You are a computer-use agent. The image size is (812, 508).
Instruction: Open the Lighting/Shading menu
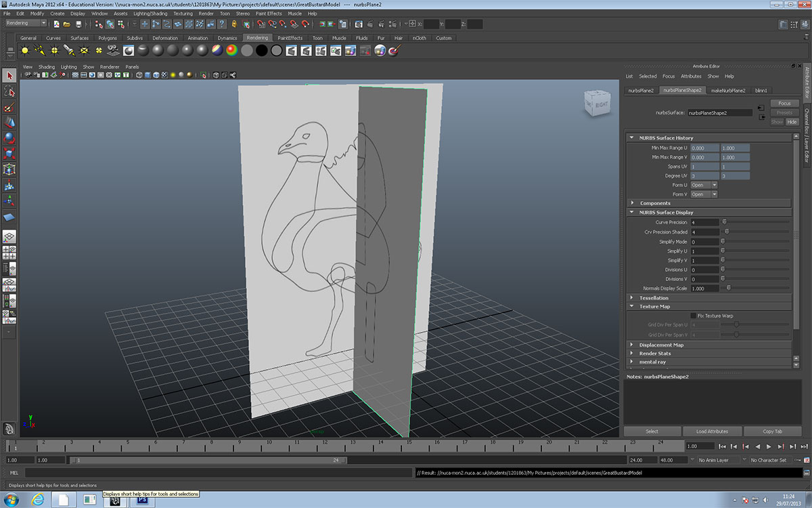(x=150, y=13)
